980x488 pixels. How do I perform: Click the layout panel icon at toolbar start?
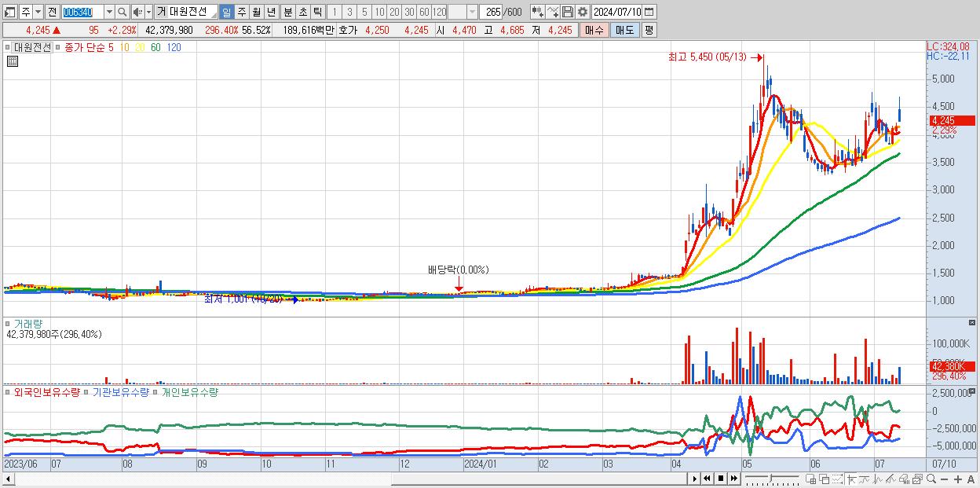[x=10, y=12]
